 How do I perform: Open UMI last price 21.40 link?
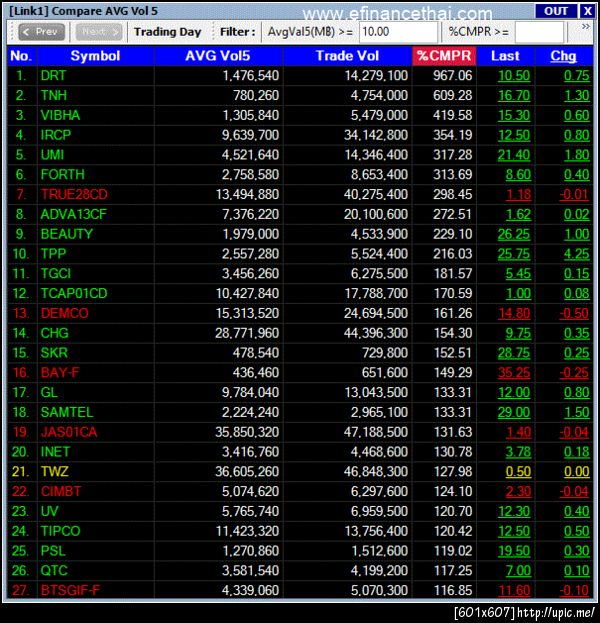coord(514,155)
